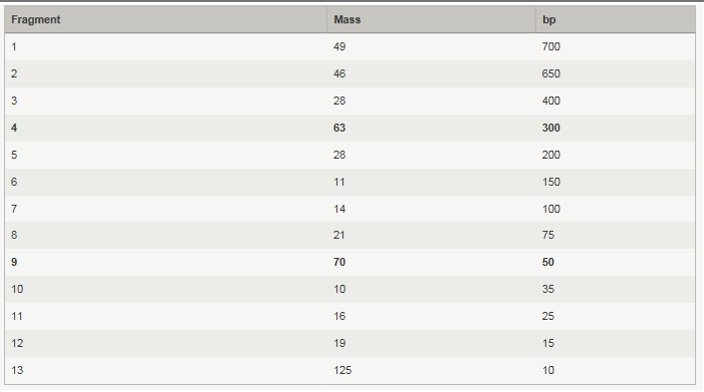Click mass value 125 in last row
The image size is (704, 392).
pos(343,370)
